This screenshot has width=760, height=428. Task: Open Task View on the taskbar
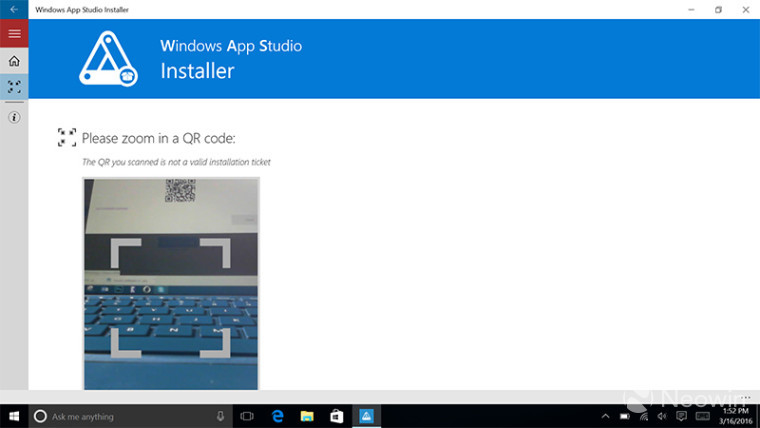click(247, 416)
